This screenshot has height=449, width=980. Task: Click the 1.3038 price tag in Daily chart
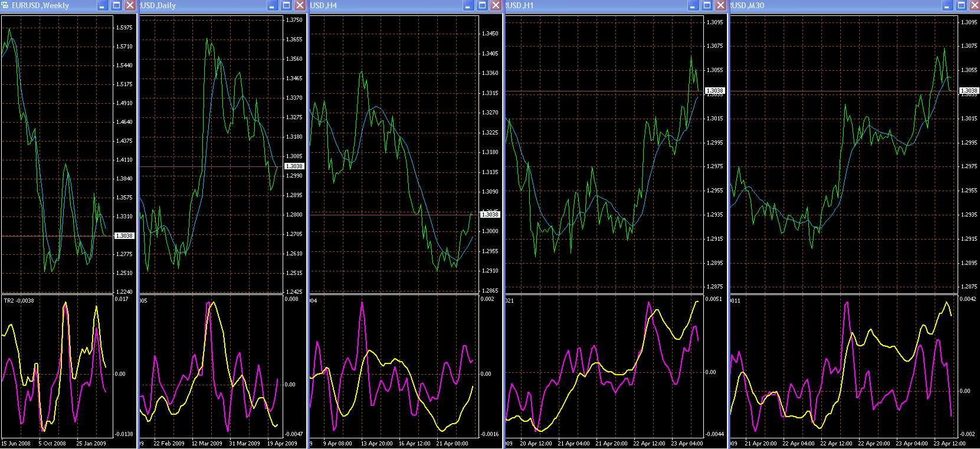[x=294, y=166]
